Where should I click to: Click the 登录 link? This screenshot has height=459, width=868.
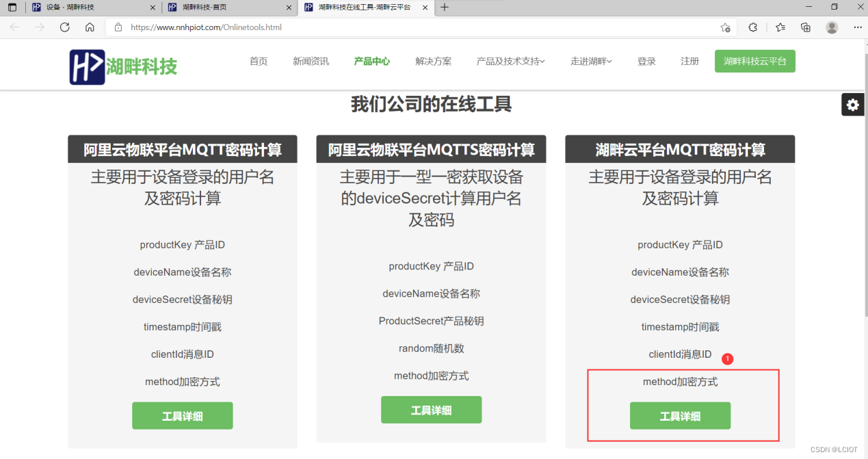(x=646, y=62)
